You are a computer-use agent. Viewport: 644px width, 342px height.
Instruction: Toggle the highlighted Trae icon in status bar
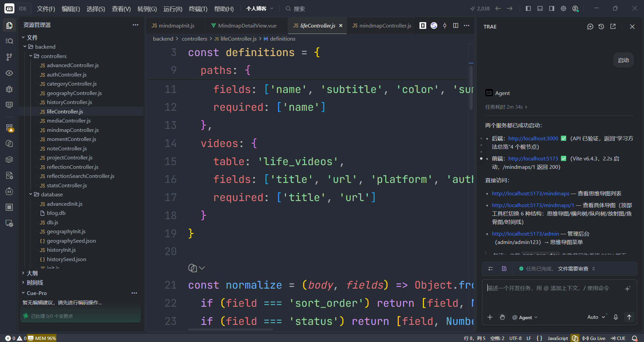[x=575, y=338]
